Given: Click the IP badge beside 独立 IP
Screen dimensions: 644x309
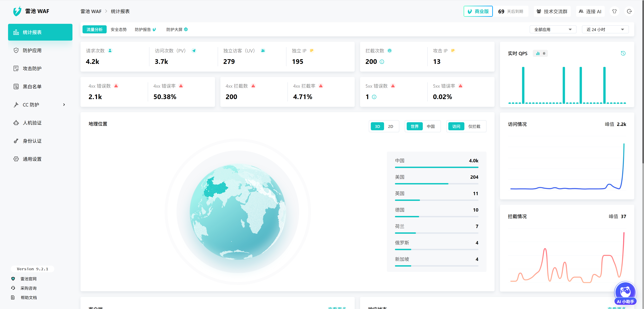Looking at the screenshot, I should pyautogui.click(x=311, y=51).
